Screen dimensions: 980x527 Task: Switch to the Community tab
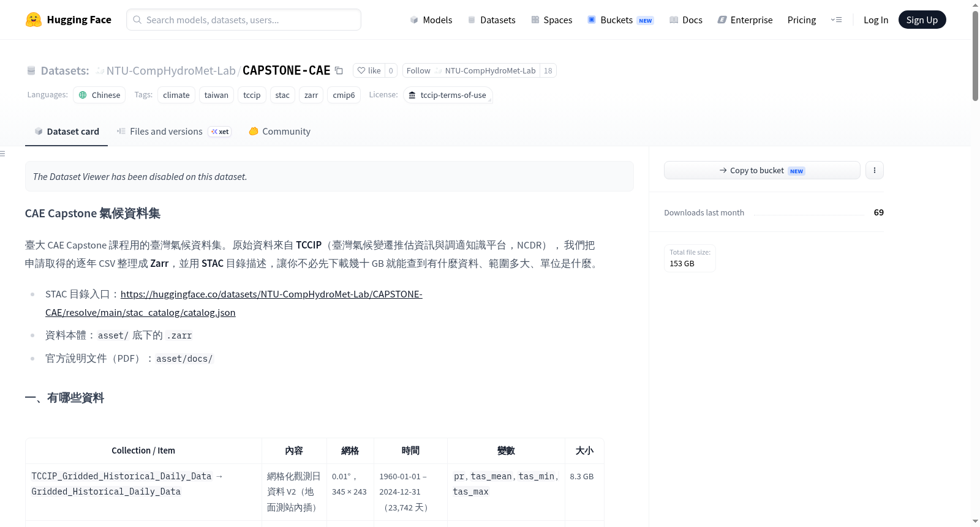click(x=279, y=132)
